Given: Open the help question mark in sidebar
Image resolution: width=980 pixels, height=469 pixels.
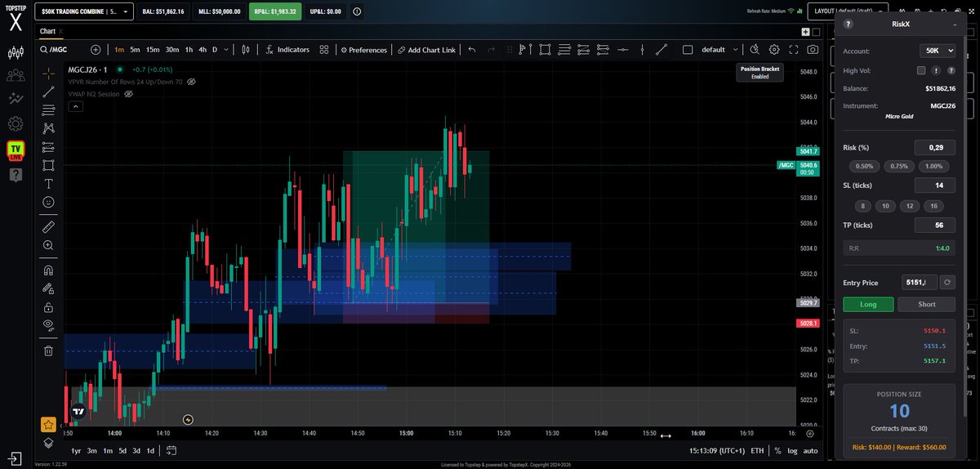Looking at the screenshot, I should [15, 174].
